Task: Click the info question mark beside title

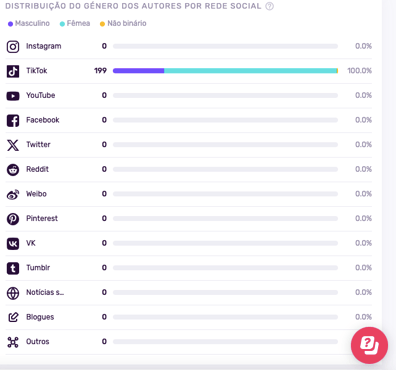Action: [269, 6]
